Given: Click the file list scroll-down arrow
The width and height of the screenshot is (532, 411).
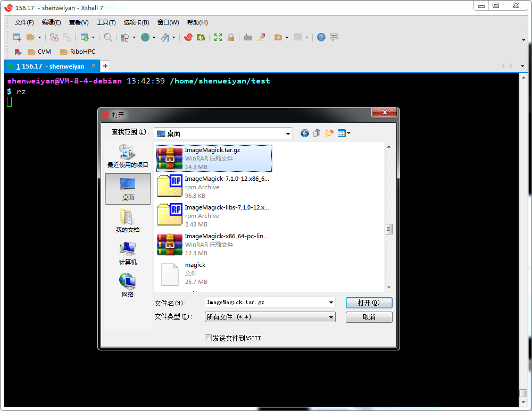Looking at the screenshot, I should 389,288.
